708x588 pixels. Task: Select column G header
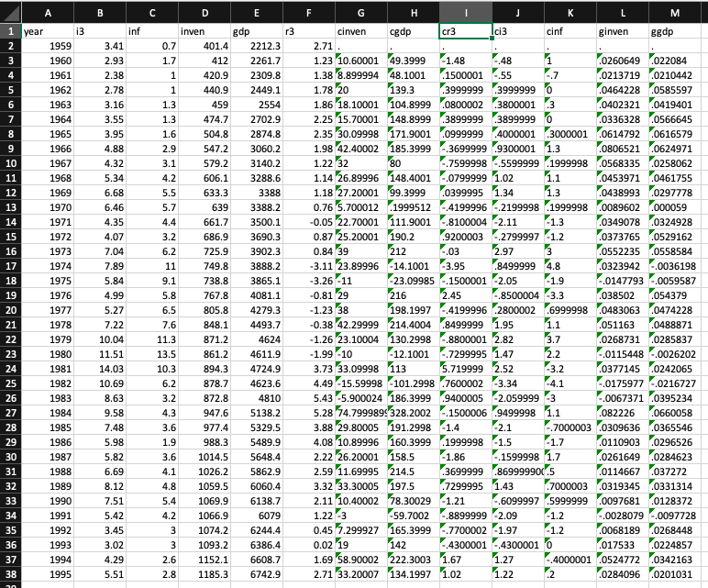(361, 13)
